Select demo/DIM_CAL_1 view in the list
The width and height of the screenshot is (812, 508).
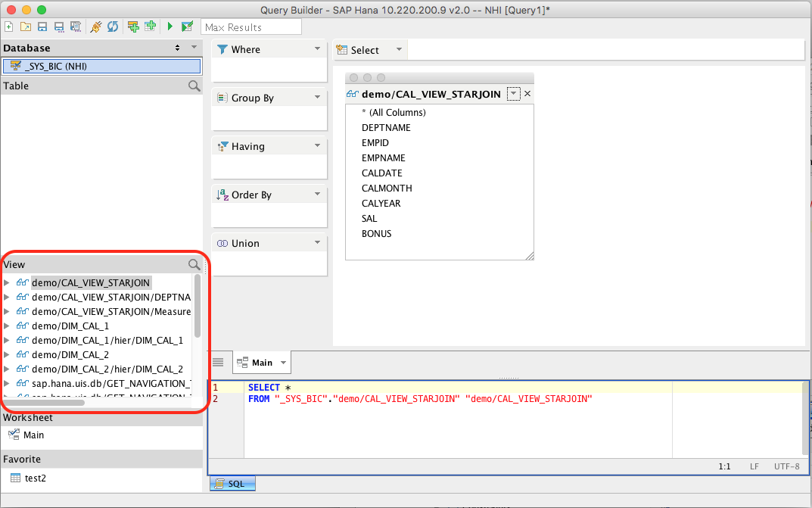70,326
